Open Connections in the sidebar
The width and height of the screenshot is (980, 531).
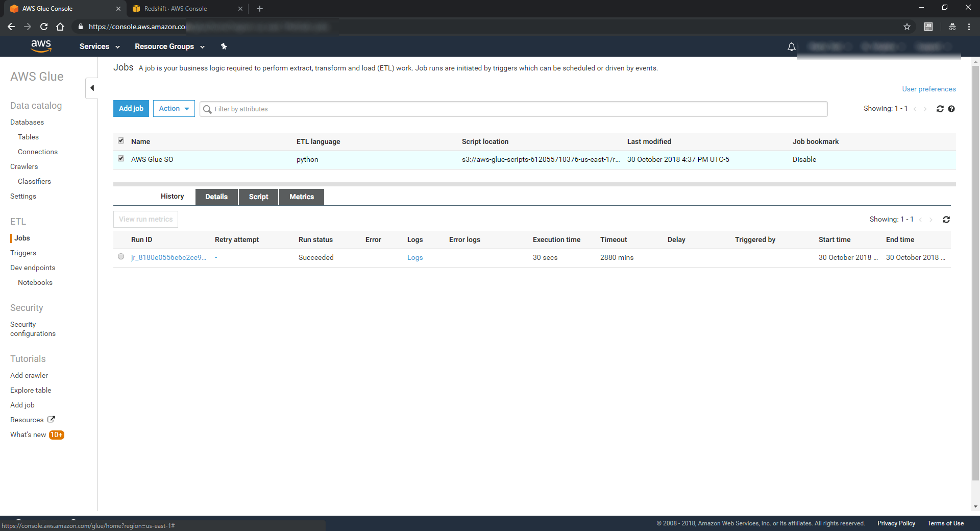point(38,152)
